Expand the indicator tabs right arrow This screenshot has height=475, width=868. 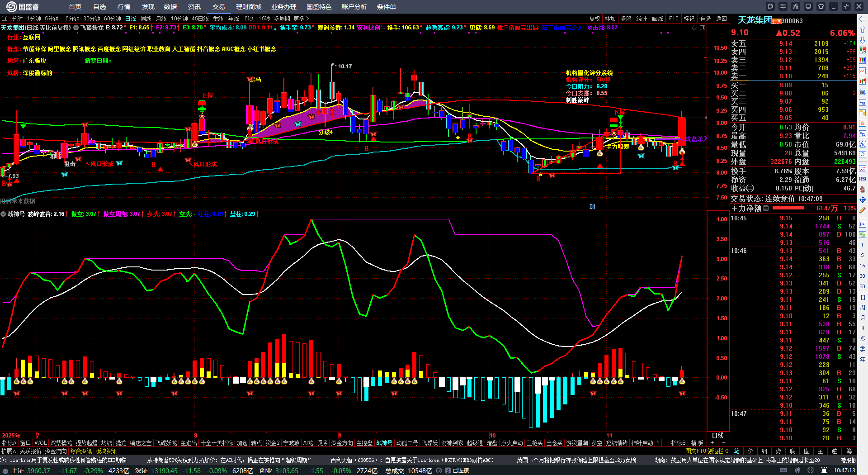pyautogui.click(x=658, y=443)
